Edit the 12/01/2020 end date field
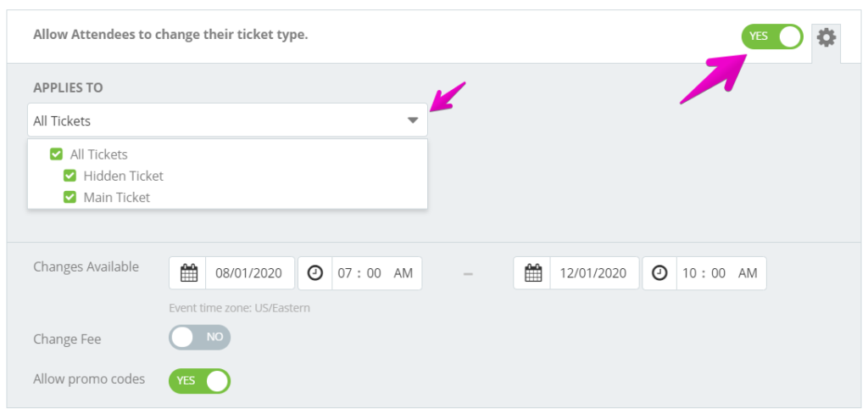Image resolution: width=868 pixels, height=409 pixels. click(x=594, y=273)
